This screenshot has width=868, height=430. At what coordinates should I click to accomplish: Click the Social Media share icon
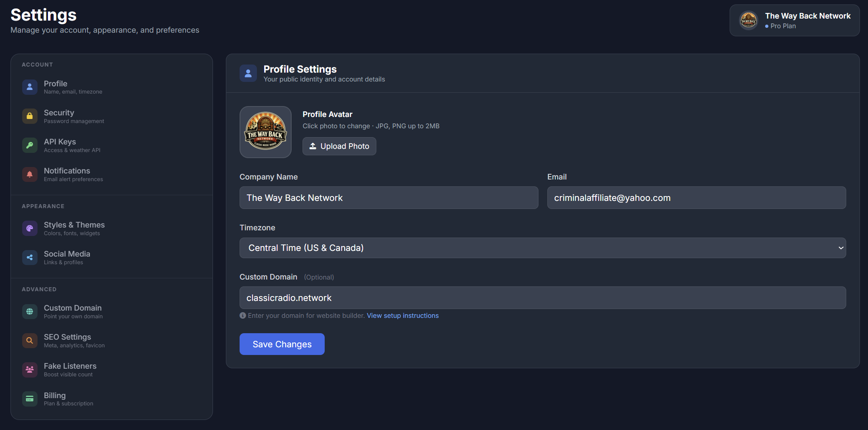pos(29,257)
